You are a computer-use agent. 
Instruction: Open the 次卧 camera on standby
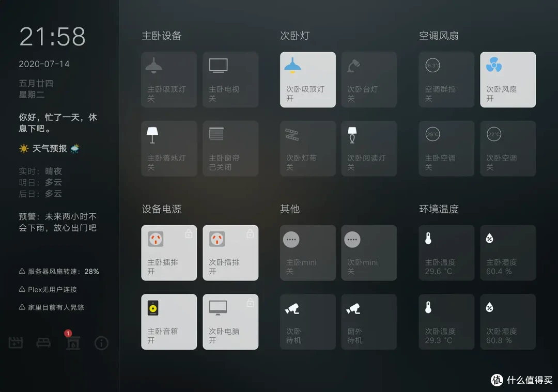tap(308, 322)
